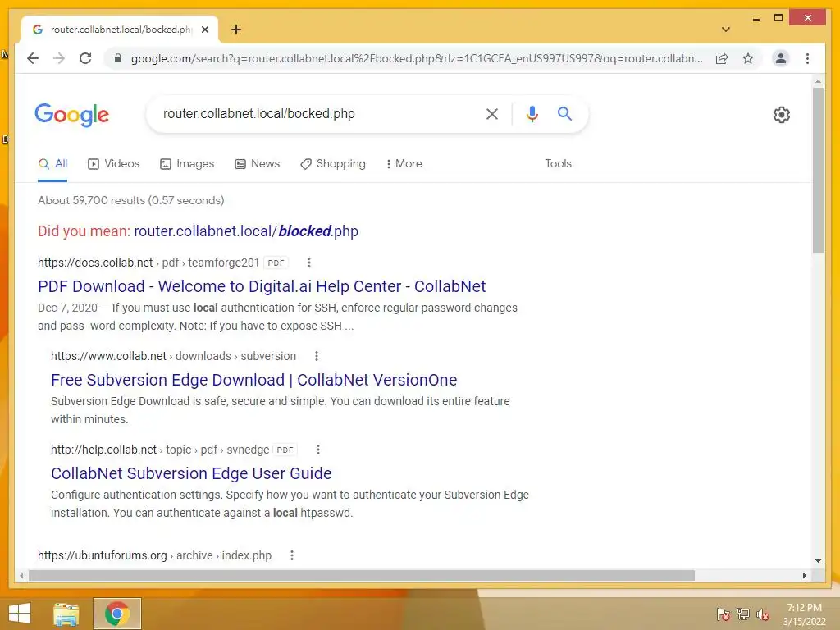Click the docs.collab.net result URL

(148, 262)
